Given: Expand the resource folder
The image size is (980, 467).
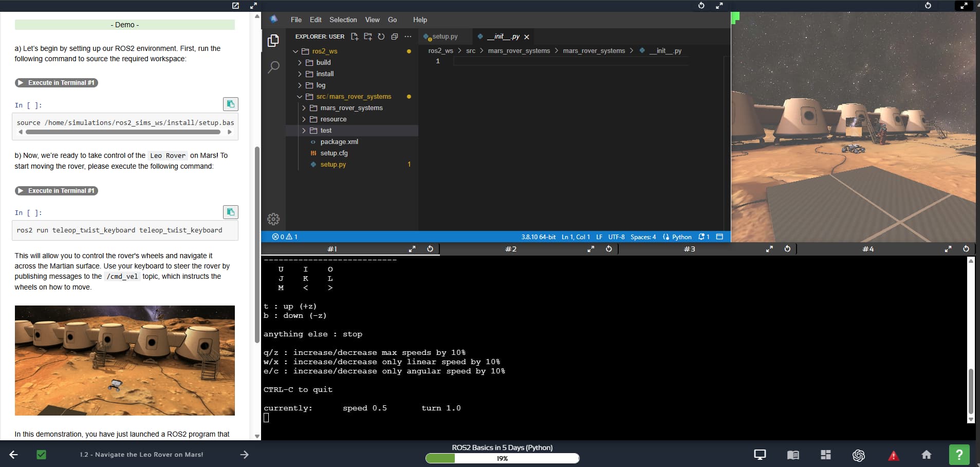Looking at the screenshot, I should pyautogui.click(x=333, y=119).
